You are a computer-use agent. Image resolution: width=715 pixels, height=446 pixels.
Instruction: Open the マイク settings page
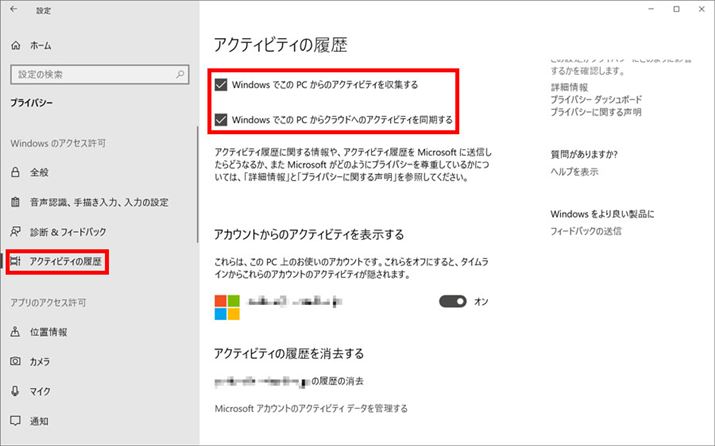click(x=40, y=391)
